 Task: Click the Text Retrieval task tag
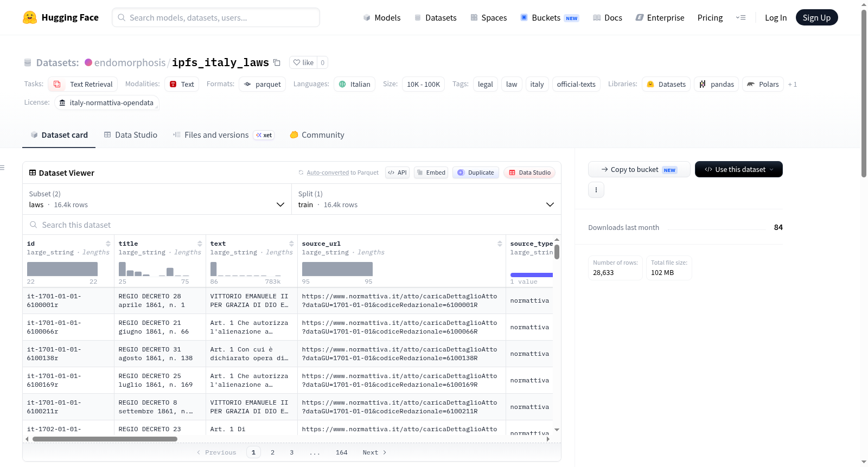83,84
